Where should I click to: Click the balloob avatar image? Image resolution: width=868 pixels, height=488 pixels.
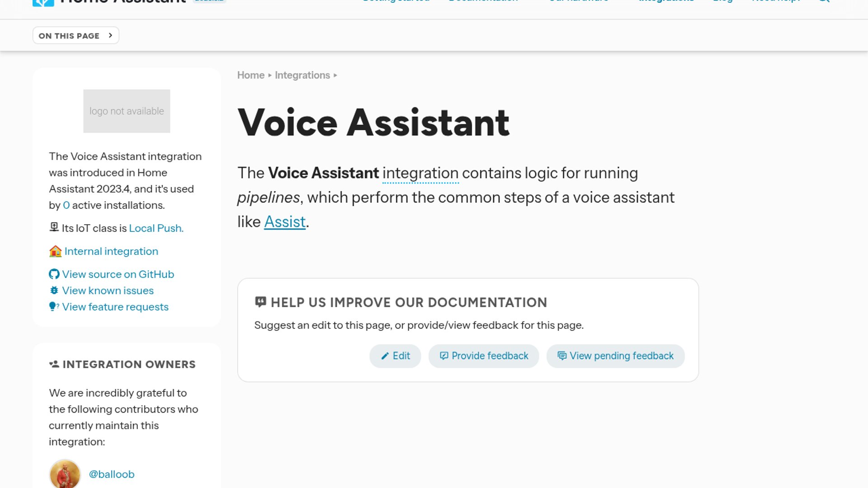[65, 474]
